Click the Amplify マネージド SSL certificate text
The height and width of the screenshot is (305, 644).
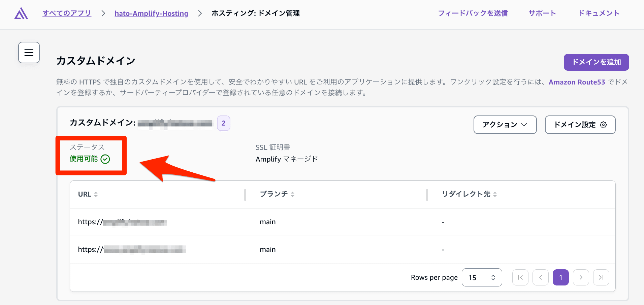click(287, 159)
